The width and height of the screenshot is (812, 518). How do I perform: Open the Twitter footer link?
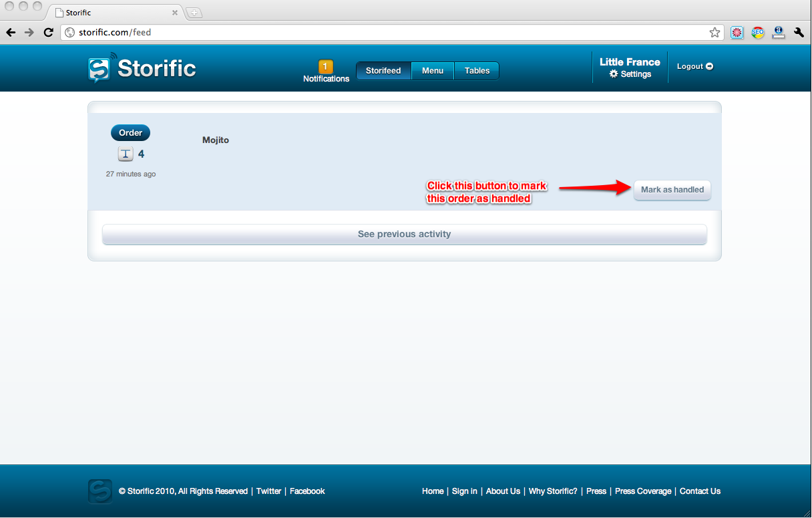pyautogui.click(x=268, y=491)
